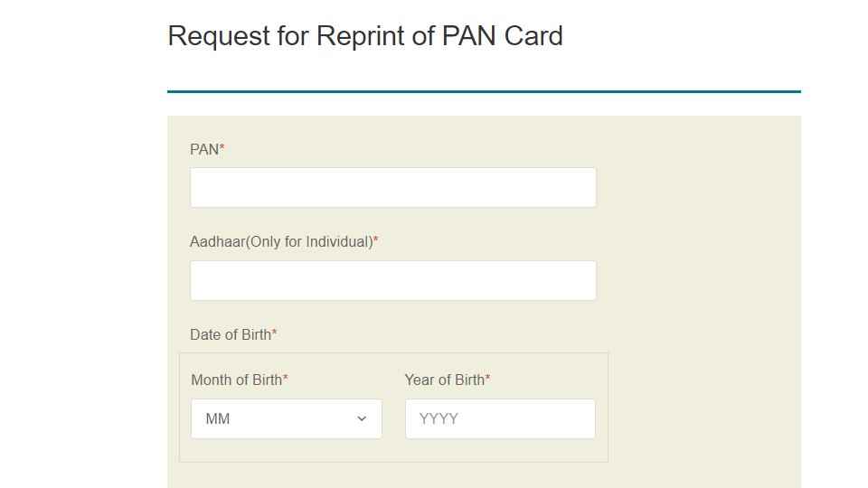Focus the Aadhaar(Only for Individual) text box
This screenshot has height=488, width=868.
click(x=393, y=280)
